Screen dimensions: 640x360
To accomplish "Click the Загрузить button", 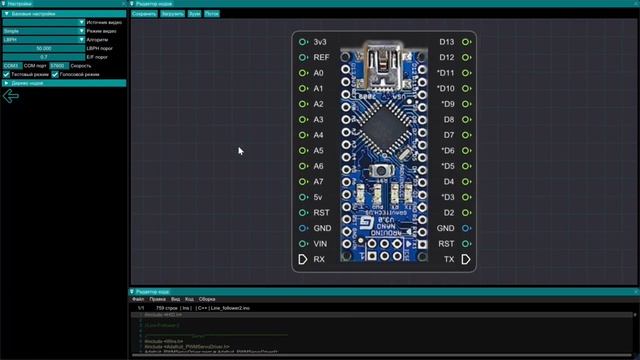I will [x=172, y=14].
